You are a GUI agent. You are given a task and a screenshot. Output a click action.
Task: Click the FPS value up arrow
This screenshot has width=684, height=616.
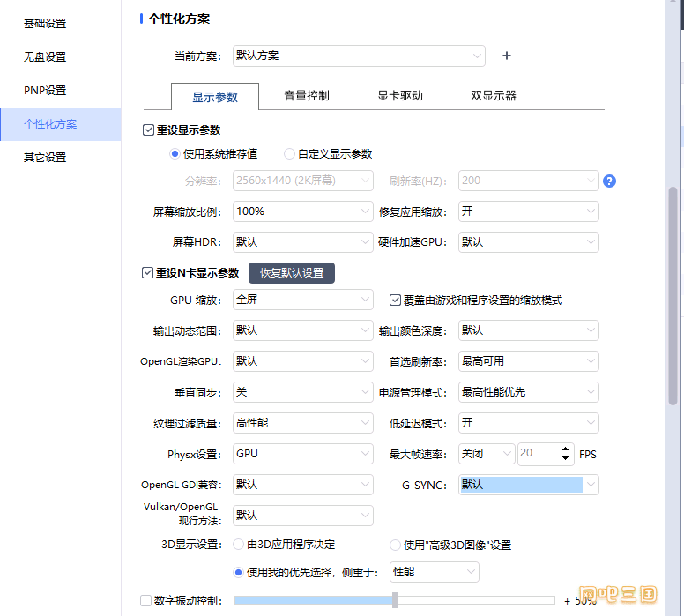565,449
